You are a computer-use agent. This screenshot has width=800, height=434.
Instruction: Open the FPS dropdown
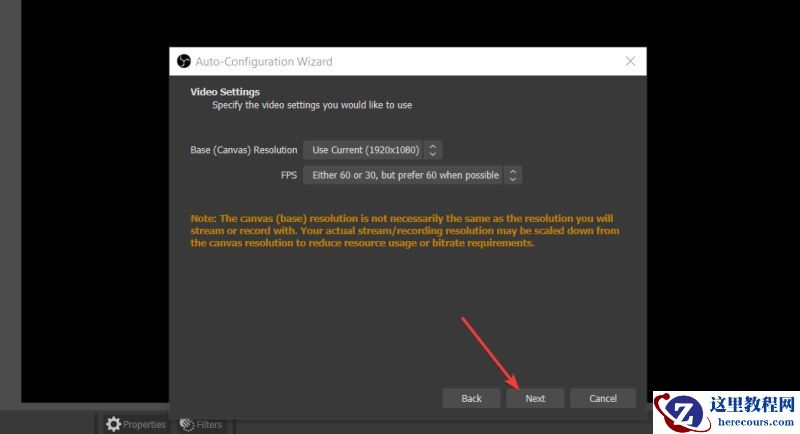412,175
